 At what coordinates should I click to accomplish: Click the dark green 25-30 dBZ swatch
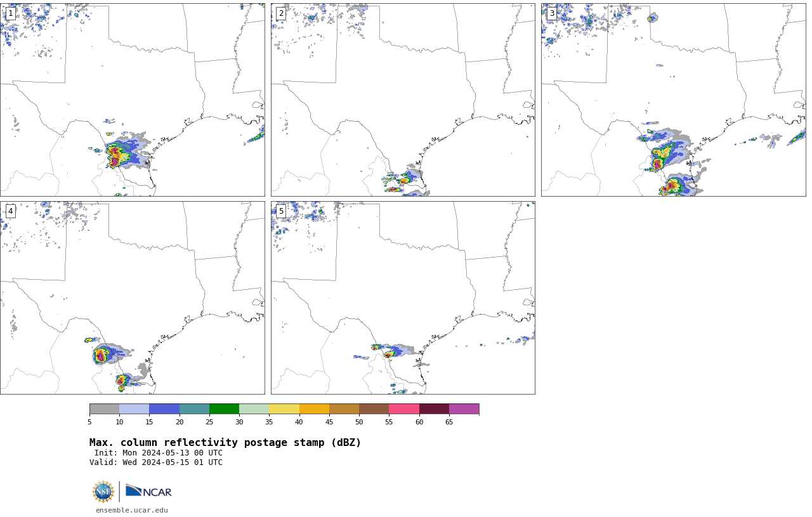click(224, 409)
